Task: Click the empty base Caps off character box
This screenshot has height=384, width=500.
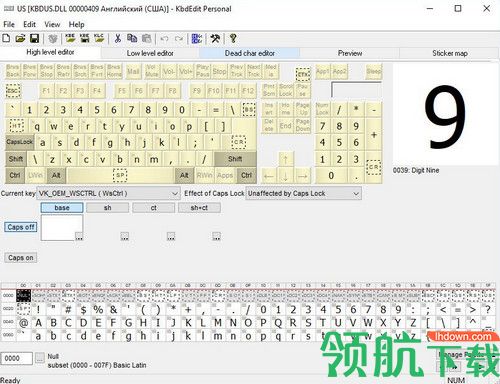Action: (62, 227)
